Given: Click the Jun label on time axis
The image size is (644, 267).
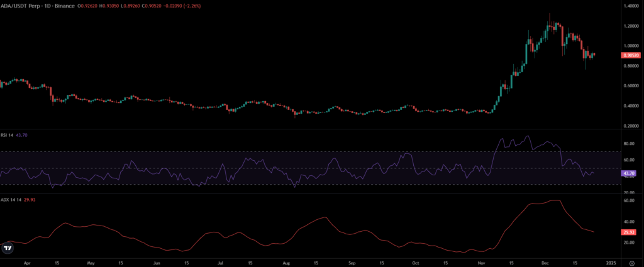Looking at the screenshot, I should click(156, 263).
